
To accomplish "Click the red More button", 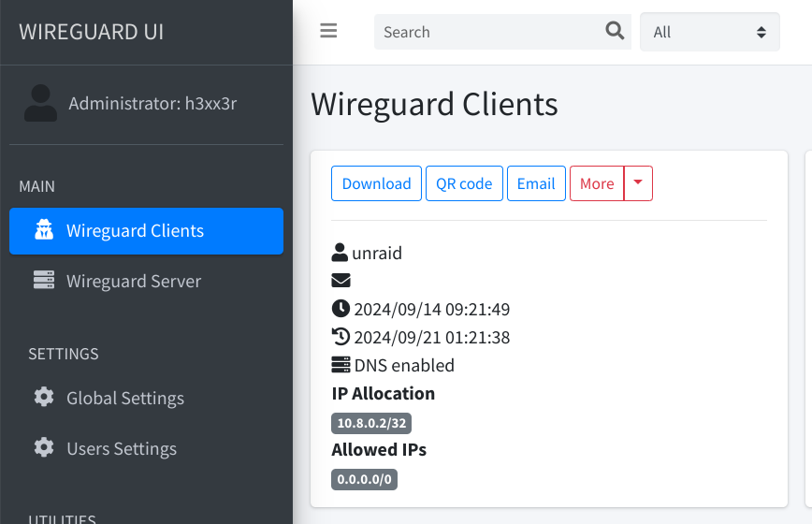I will (x=597, y=183).
